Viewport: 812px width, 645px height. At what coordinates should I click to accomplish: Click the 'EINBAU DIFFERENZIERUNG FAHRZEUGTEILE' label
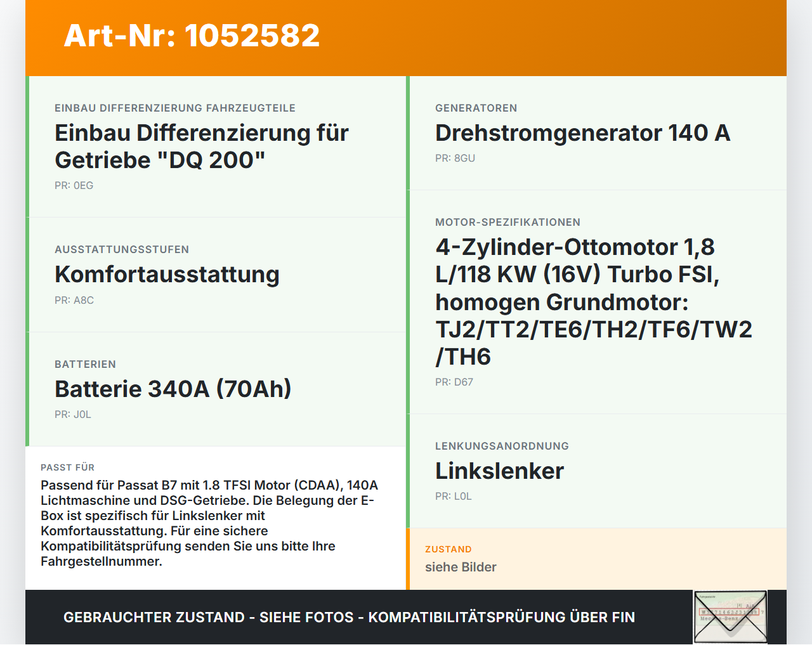tap(175, 108)
